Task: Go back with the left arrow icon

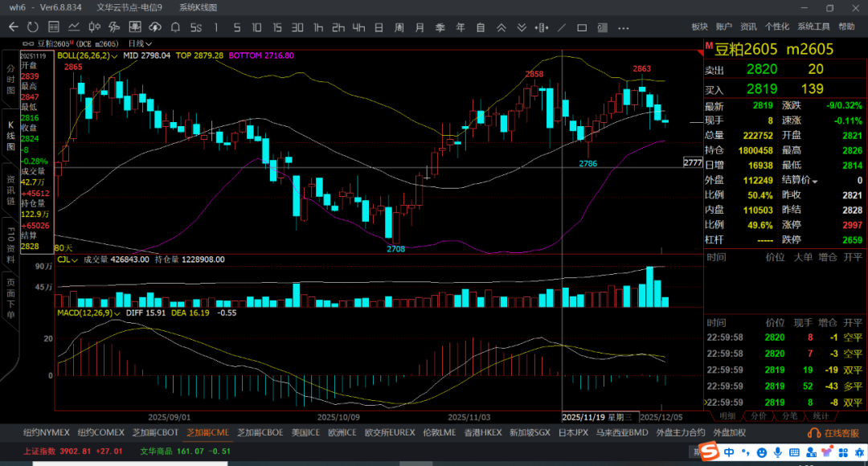Action: coord(14,27)
